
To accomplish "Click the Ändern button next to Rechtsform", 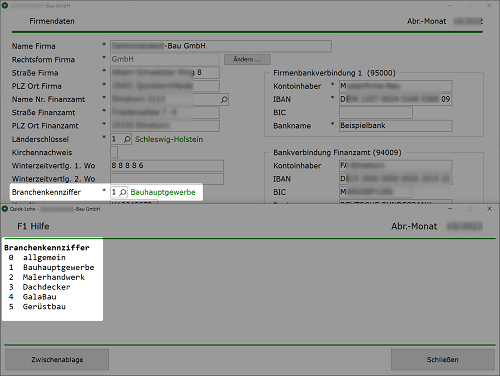I will coord(247,59).
